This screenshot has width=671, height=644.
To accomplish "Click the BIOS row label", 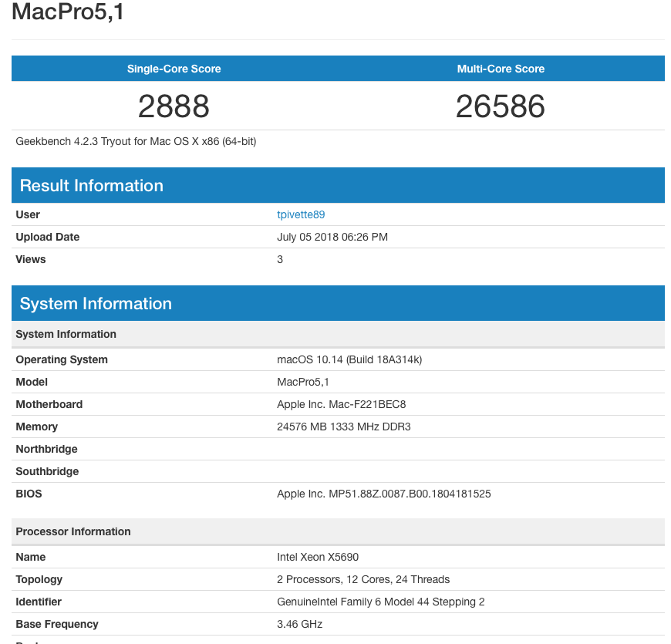I will 29,494.
